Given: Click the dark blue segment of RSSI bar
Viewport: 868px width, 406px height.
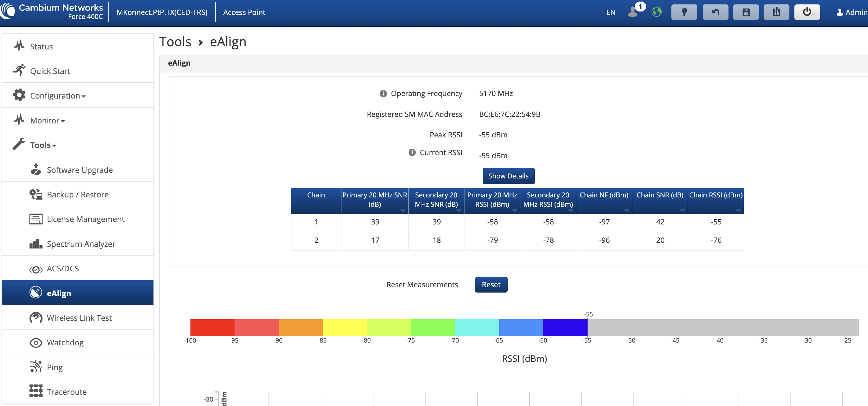Looking at the screenshot, I should click(x=565, y=327).
